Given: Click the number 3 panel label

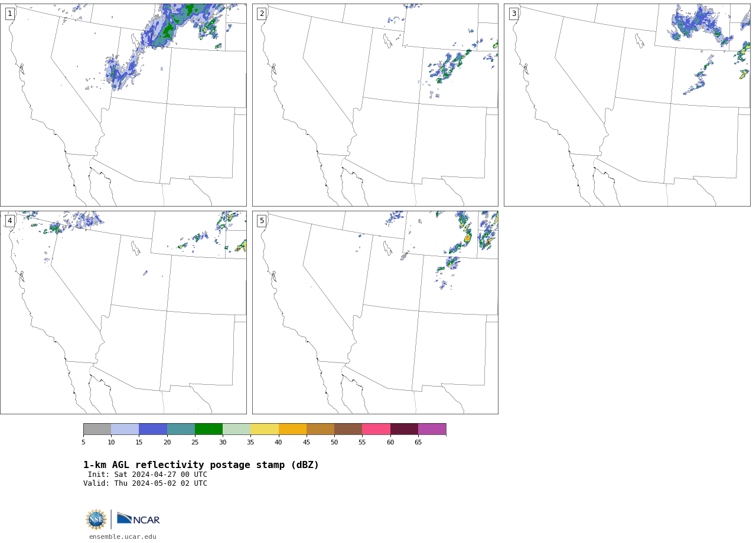Looking at the screenshot, I should coord(513,14).
